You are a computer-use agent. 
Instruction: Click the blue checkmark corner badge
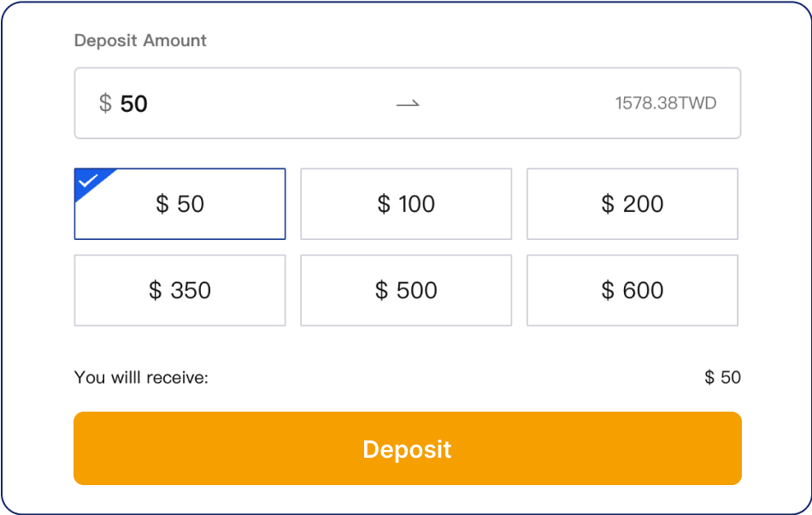pyautogui.click(x=89, y=180)
